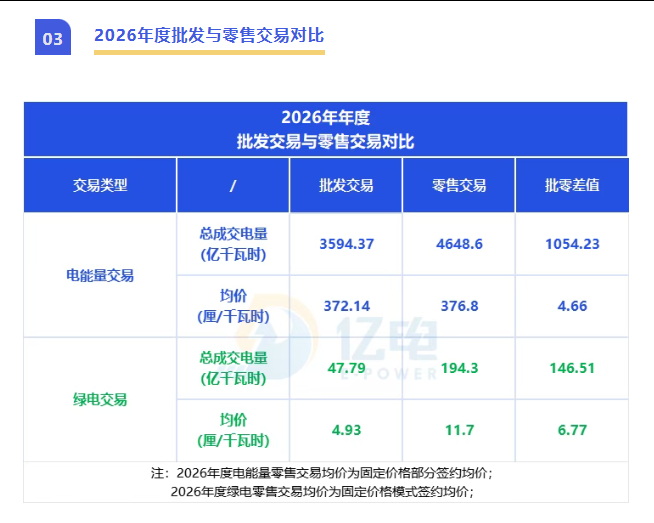
Task: Click the green wholesale volume 47.79
Action: [x=346, y=368]
